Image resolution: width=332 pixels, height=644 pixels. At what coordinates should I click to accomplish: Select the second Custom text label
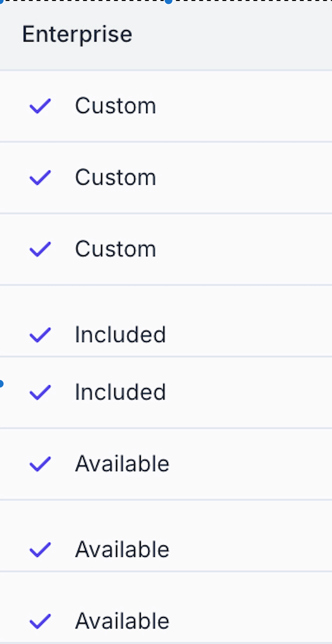[x=115, y=177]
